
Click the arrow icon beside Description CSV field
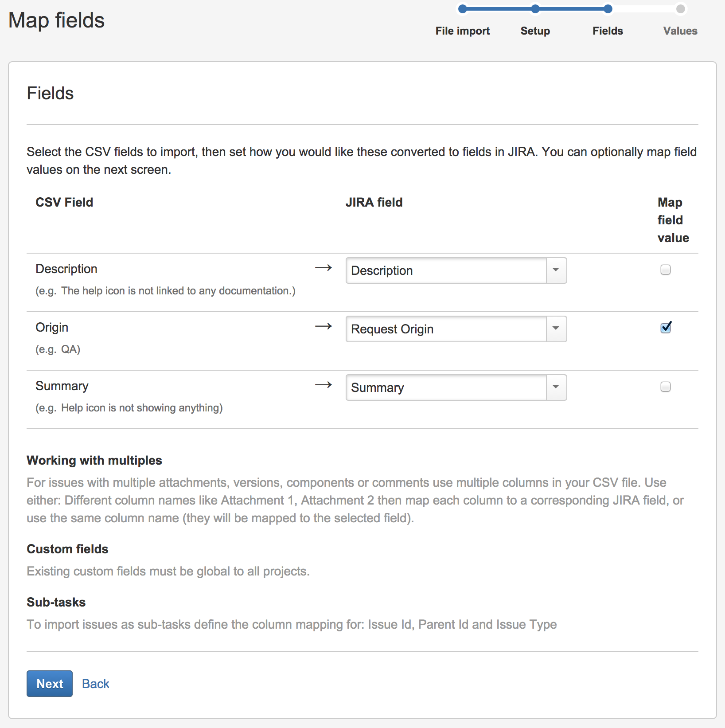pos(324,268)
